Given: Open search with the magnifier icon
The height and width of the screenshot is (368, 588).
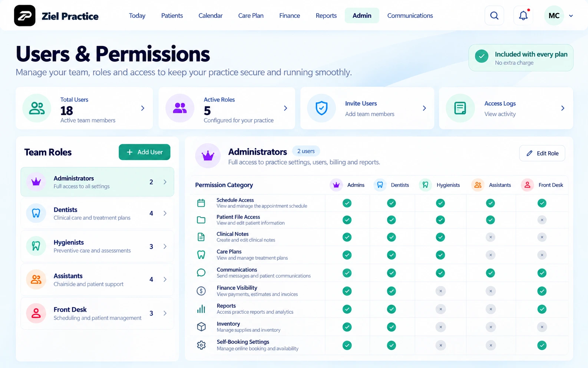Looking at the screenshot, I should coord(494,16).
